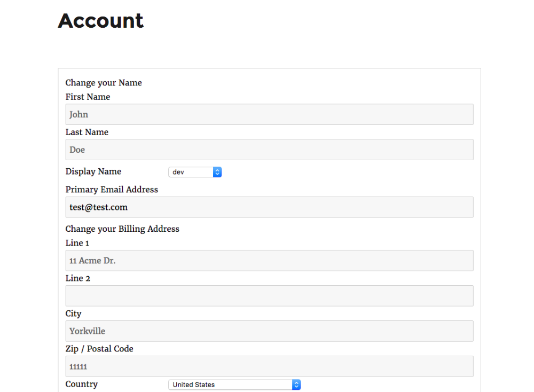Click the 'Zip / Postal Code' label text
The image size is (534, 392).
tap(99, 349)
